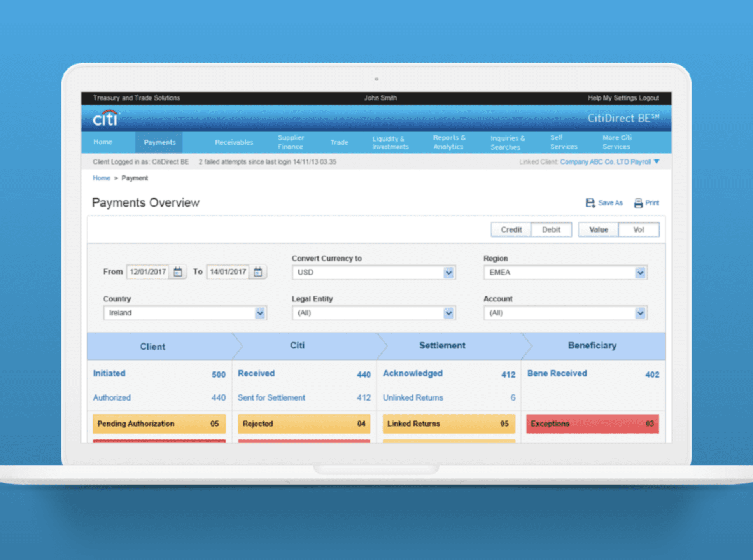Click the Print link
Screen dimensions: 753x560
click(652, 203)
